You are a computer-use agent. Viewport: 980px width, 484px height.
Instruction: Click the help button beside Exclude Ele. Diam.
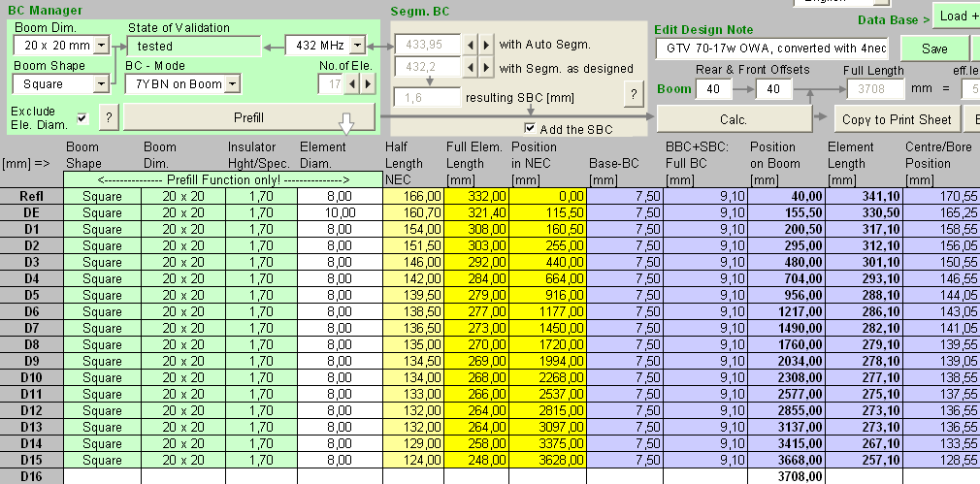point(109,118)
